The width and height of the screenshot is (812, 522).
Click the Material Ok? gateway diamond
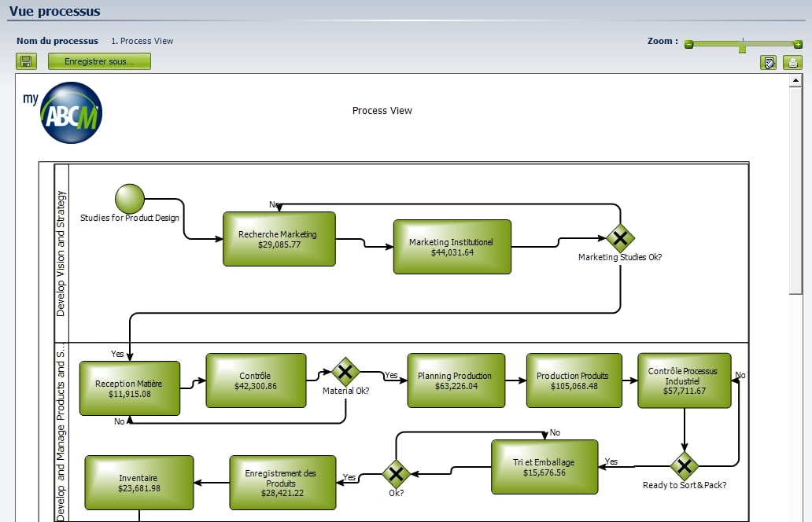click(x=345, y=371)
